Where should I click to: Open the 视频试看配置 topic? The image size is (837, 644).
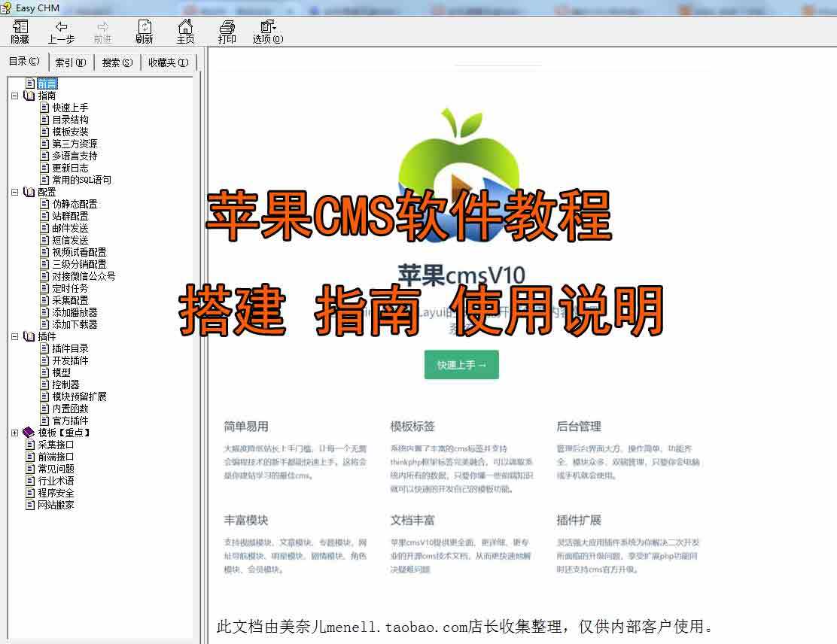[x=80, y=252]
